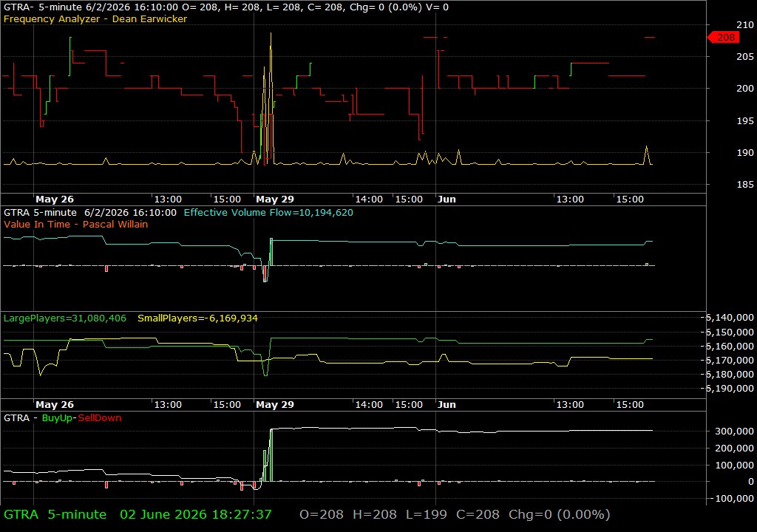Click '14:00' on the price chart time axis

(x=369, y=199)
